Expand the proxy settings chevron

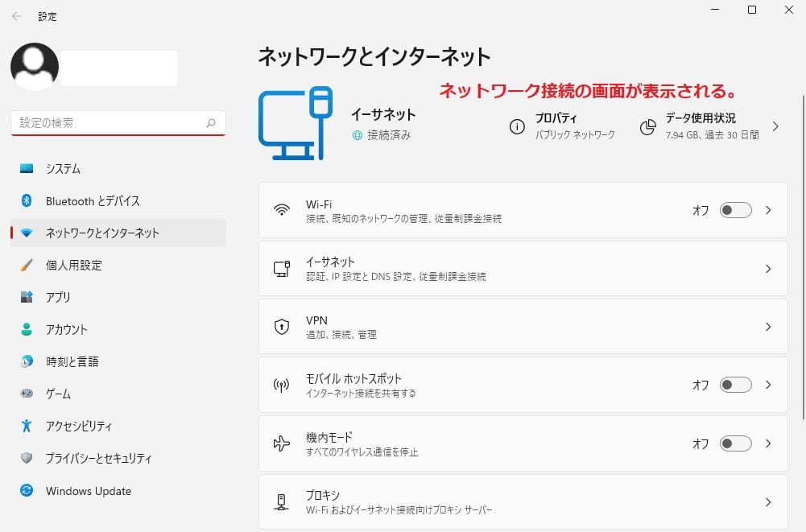click(x=767, y=501)
